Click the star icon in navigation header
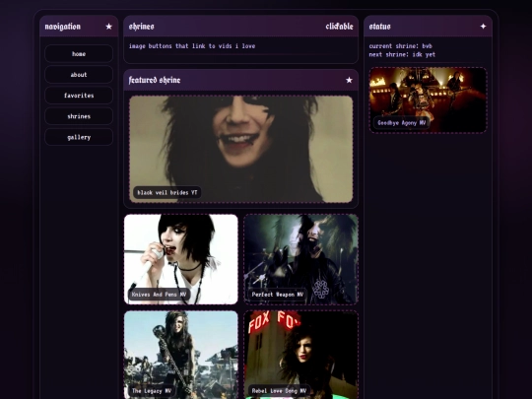Image resolution: width=532 pixels, height=399 pixels. point(108,27)
